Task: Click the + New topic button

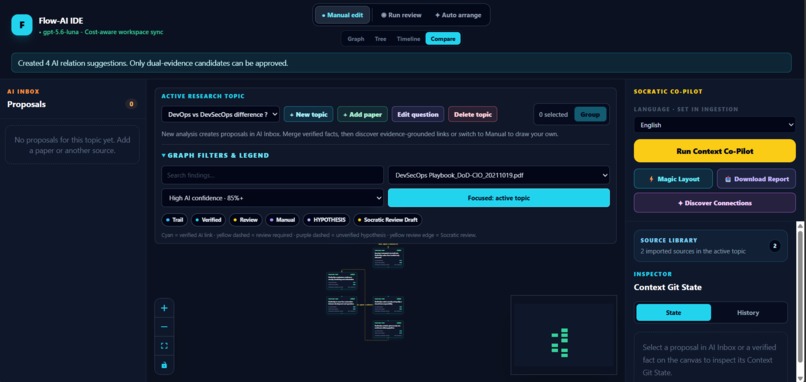Action: coord(308,115)
